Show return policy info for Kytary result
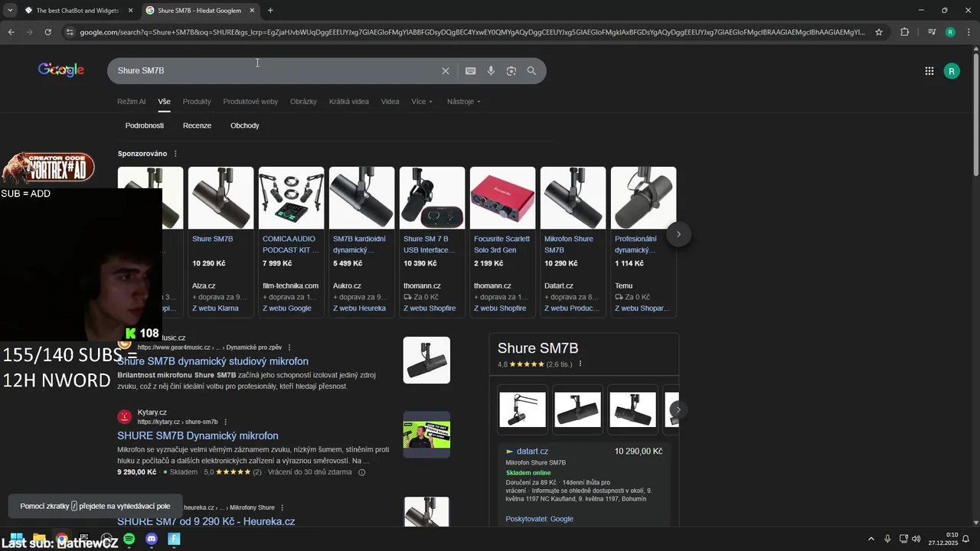Image resolution: width=980 pixels, height=551 pixels. pyautogui.click(x=362, y=472)
